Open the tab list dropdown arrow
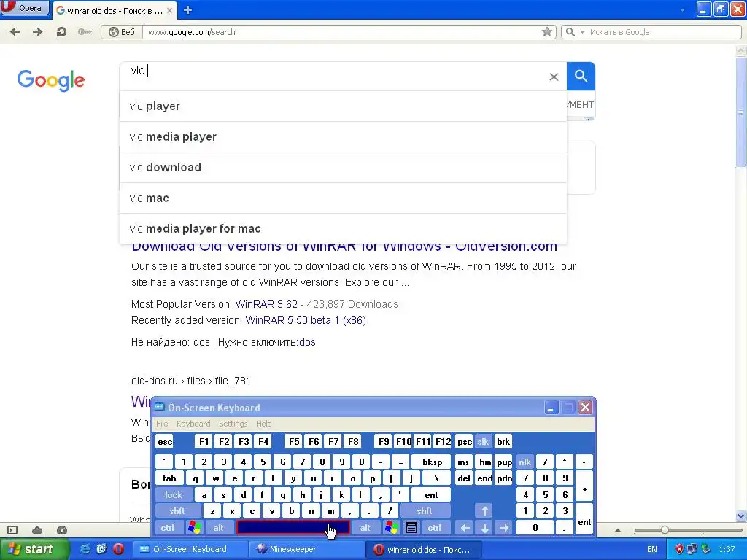Image resolution: width=747 pixels, height=560 pixels. pos(682,9)
